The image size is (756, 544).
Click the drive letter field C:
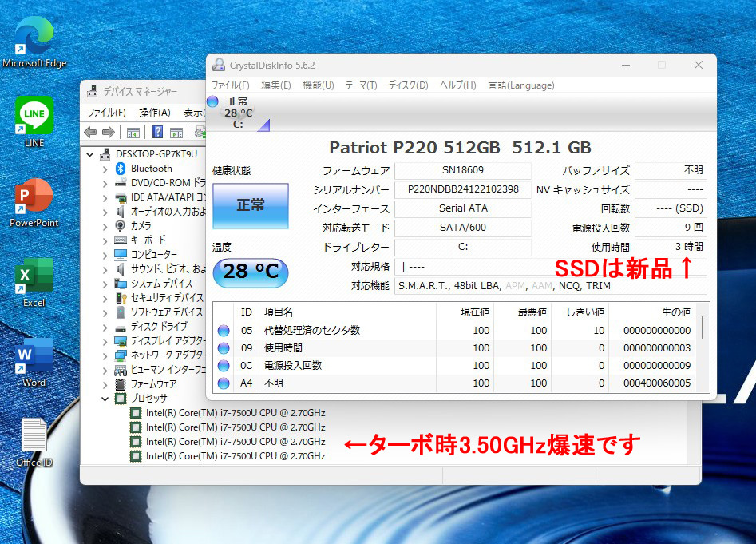(463, 247)
